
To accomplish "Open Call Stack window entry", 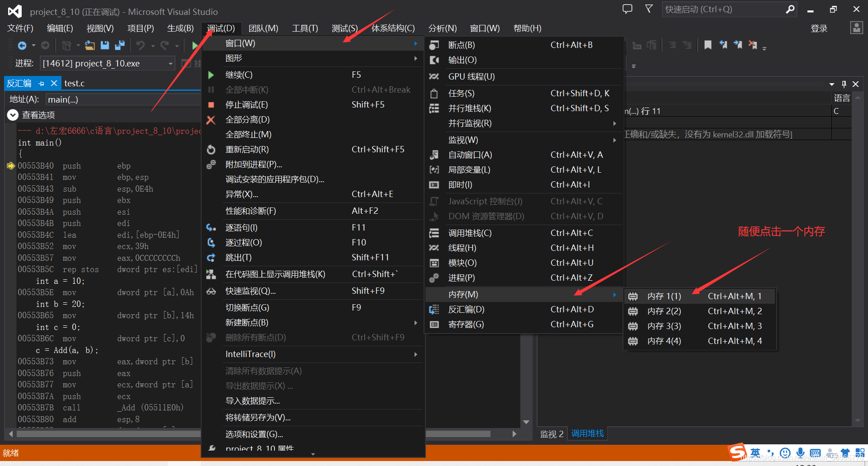I will [x=524, y=233].
